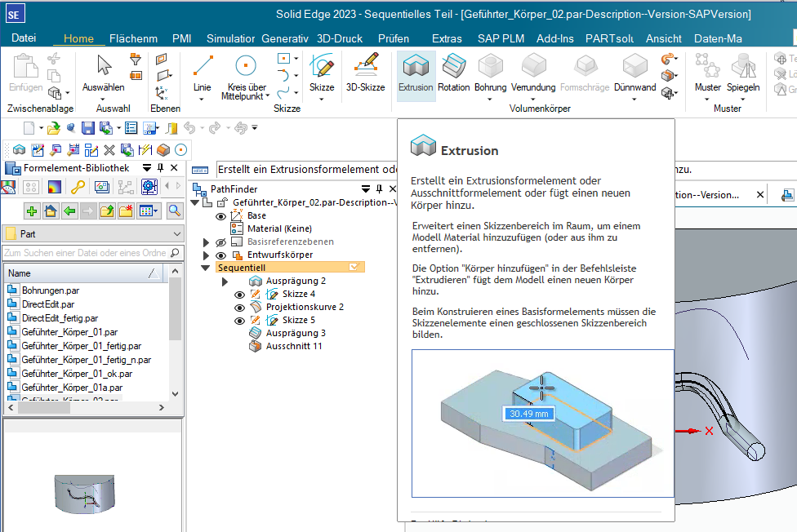Click the undo arrow in quick toolbar

pyautogui.click(x=189, y=128)
